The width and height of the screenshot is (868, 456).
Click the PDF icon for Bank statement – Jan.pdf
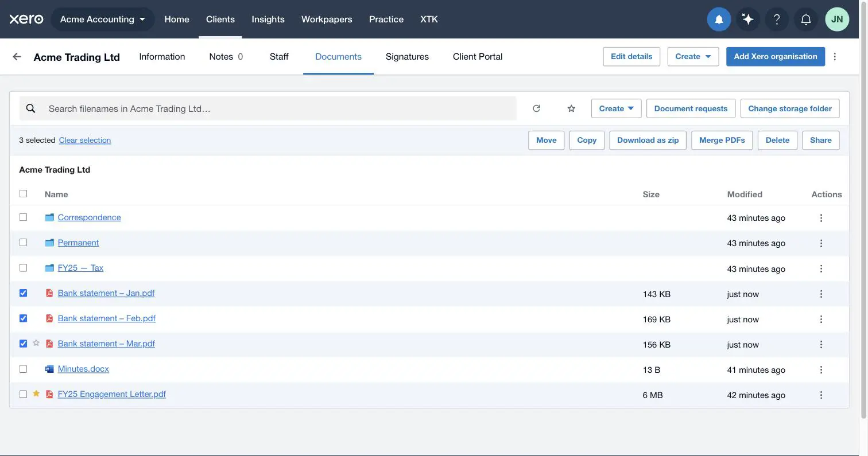[49, 293]
